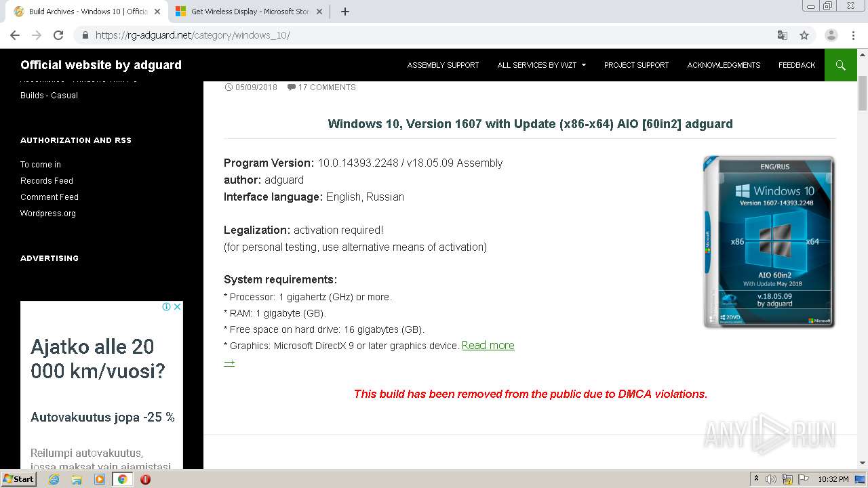Close the sidebar advertisement

coord(177,306)
